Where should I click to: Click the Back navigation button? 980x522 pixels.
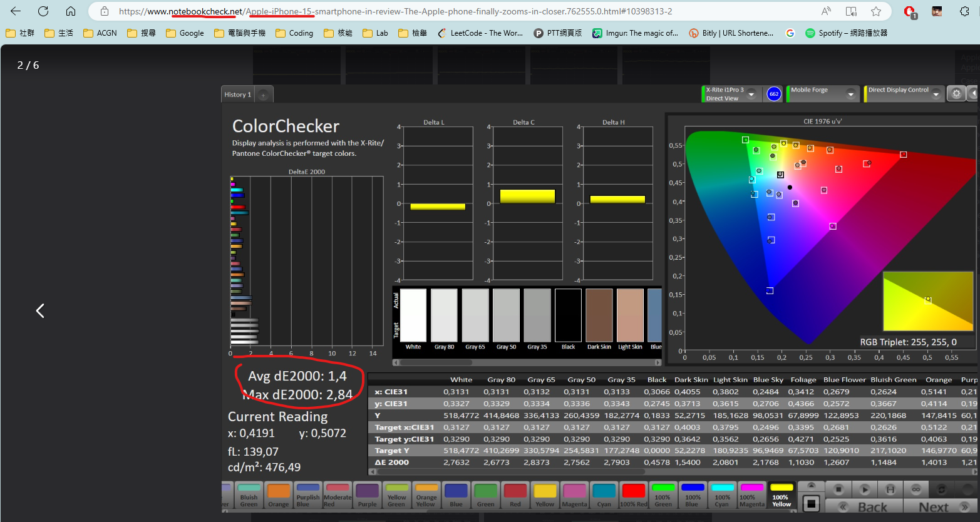point(864,506)
